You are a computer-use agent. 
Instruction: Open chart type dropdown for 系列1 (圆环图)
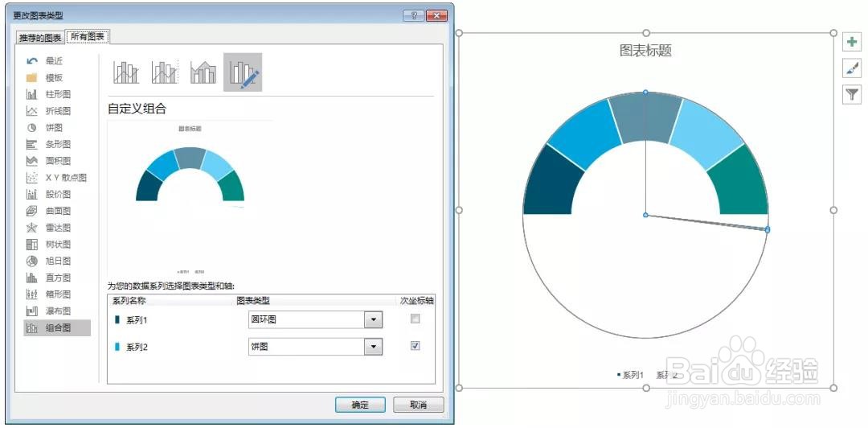tap(374, 319)
